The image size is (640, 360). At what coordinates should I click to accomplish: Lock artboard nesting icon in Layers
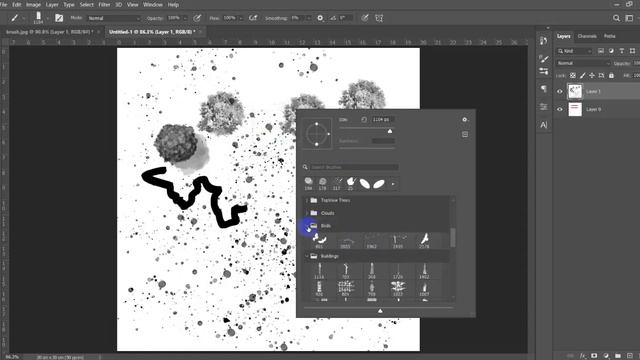(601, 76)
